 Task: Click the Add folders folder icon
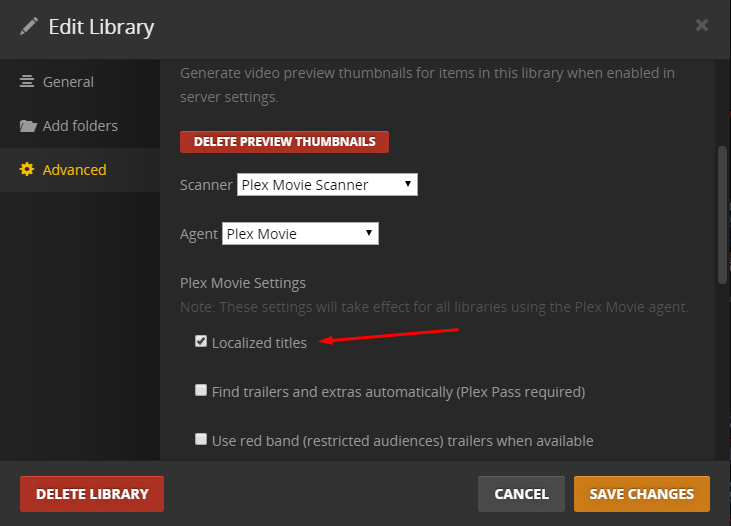click(x=28, y=126)
